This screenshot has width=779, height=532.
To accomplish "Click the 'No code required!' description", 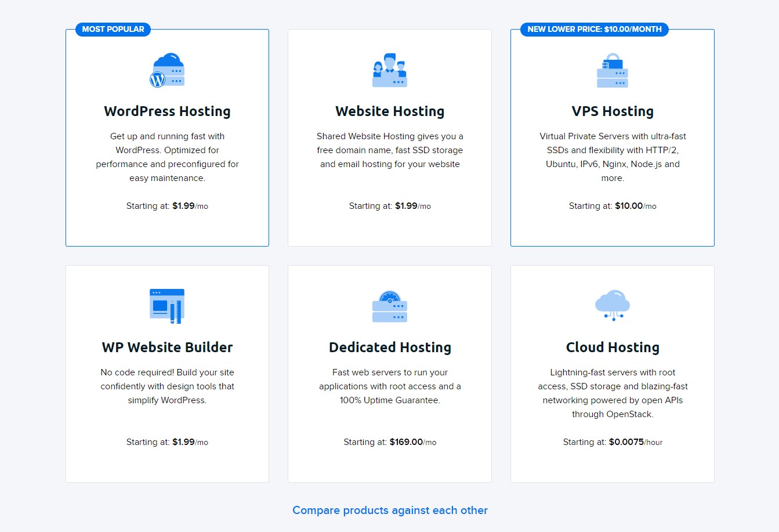I will [167, 386].
